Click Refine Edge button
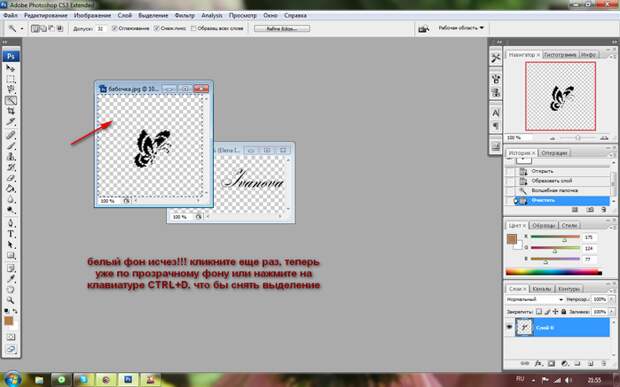The image size is (620, 387). coord(282,28)
